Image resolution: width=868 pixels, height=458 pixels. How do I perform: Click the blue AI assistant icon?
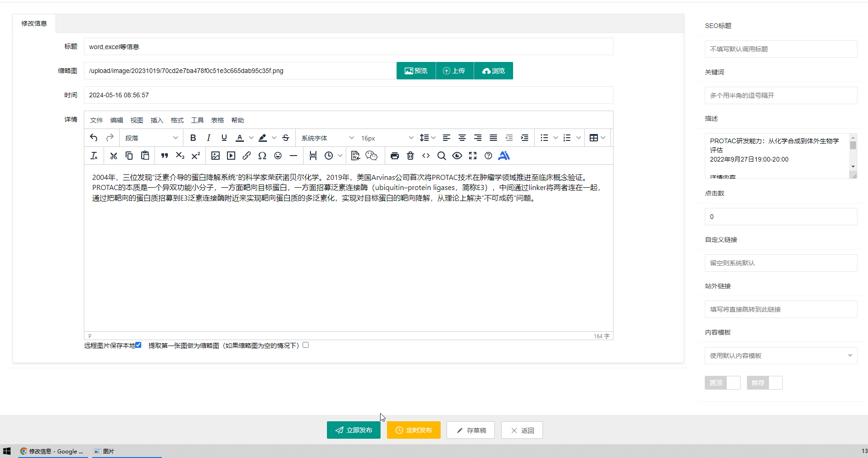point(504,156)
